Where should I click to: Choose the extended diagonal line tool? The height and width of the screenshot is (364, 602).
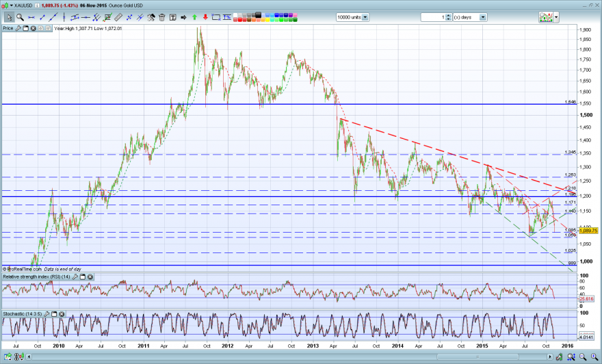pyautogui.click(x=53, y=17)
